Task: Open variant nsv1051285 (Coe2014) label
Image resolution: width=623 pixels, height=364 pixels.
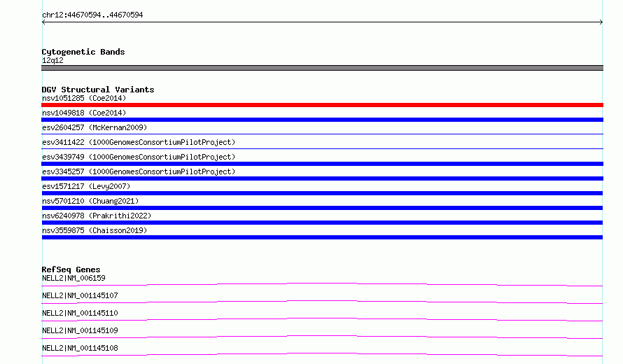Action: [x=84, y=98]
